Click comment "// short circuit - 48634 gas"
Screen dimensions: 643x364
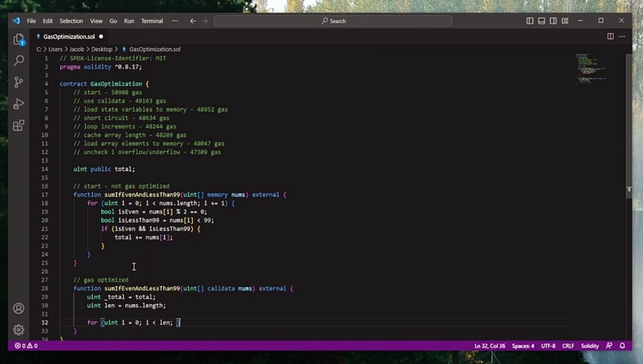tap(121, 118)
